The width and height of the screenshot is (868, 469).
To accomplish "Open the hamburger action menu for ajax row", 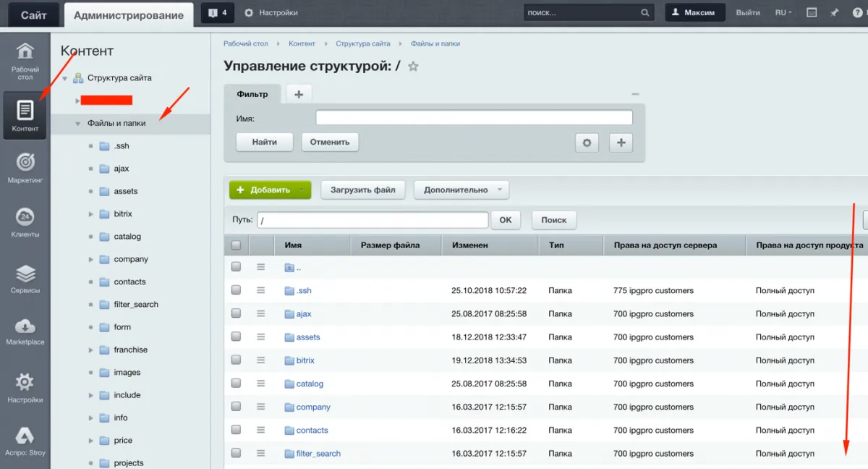I will [x=260, y=313].
